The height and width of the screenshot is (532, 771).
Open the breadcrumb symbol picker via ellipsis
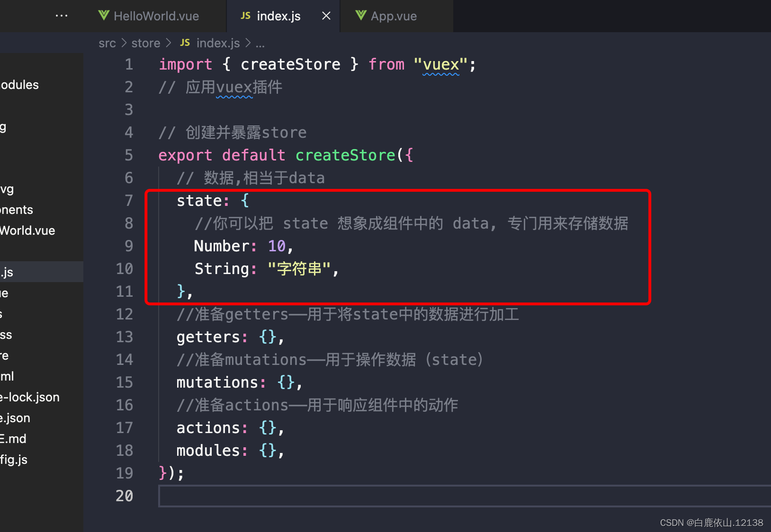[x=260, y=43]
